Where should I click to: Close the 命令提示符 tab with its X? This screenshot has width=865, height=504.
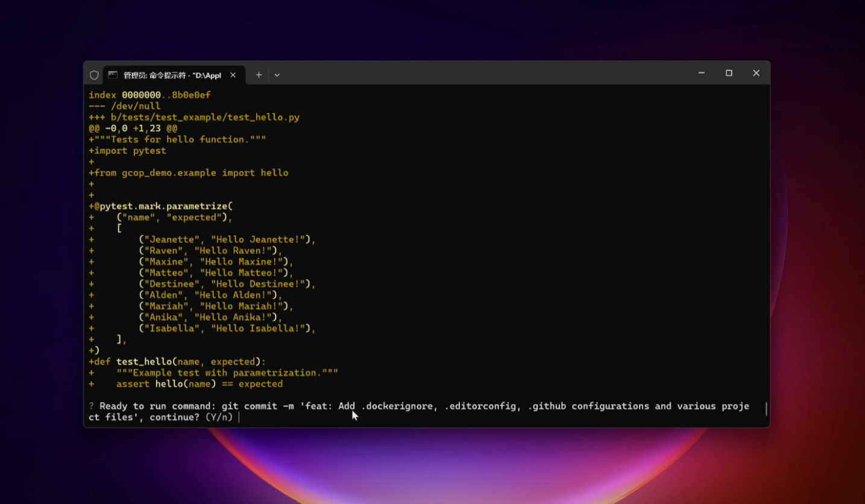click(233, 75)
